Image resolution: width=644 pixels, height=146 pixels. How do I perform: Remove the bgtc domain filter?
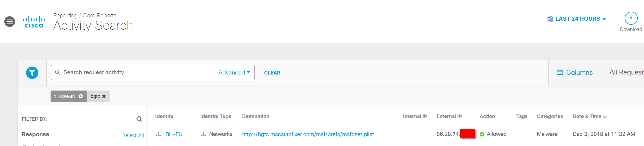[x=104, y=96]
